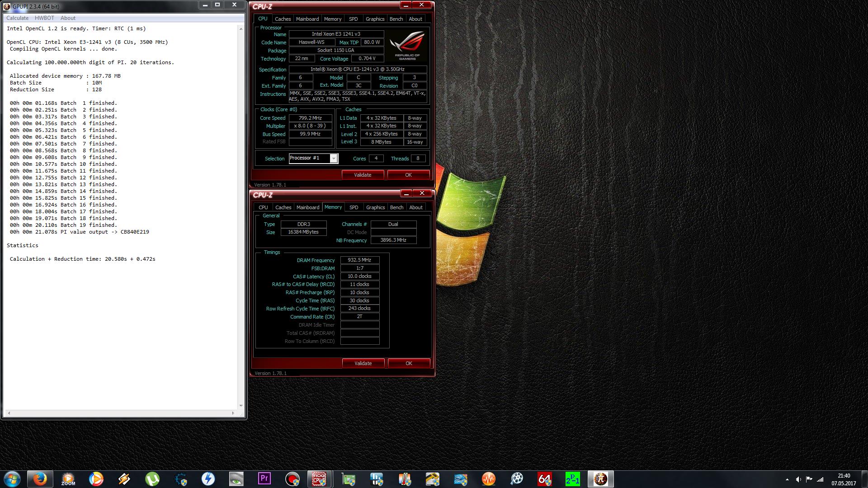The width and height of the screenshot is (868, 488).
Task: Open Mainboard tab in CPU-Z timings window
Action: 308,207
